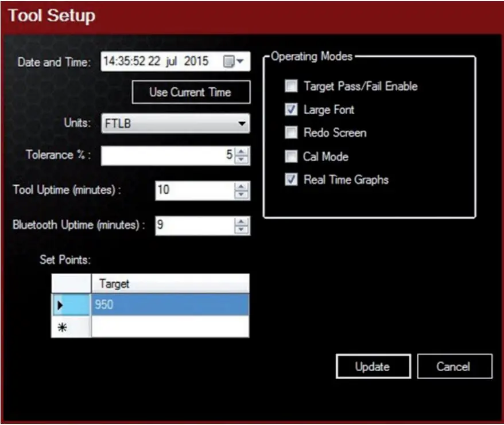
Task: Increase Bluetooth Uptime with up arrow
Action: [x=242, y=221]
